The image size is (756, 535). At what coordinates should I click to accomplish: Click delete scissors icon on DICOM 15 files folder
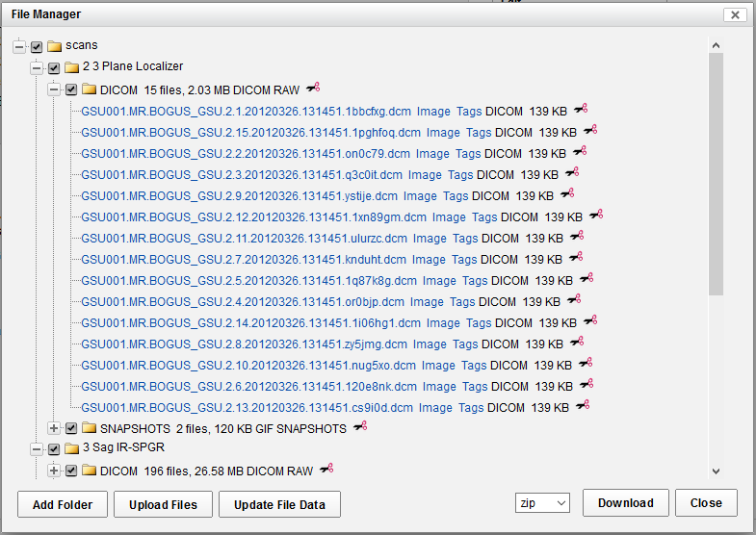coord(312,89)
